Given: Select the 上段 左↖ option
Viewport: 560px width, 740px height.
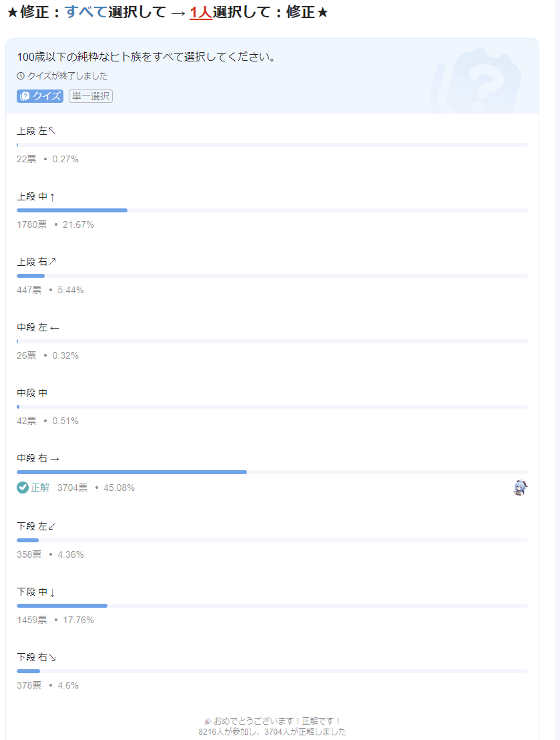Looking at the screenshot, I should tap(37, 132).
